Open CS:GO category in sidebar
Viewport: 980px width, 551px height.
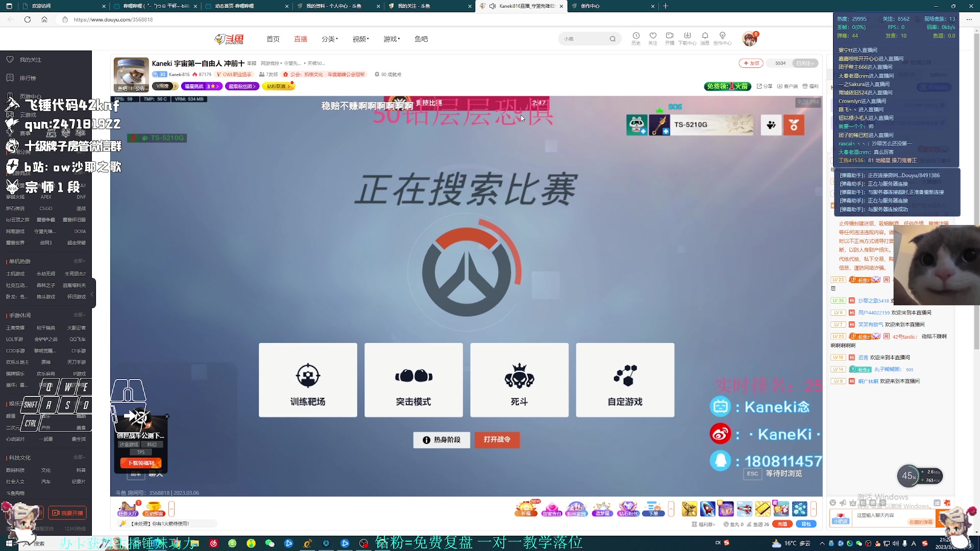[x=46, y=208]
